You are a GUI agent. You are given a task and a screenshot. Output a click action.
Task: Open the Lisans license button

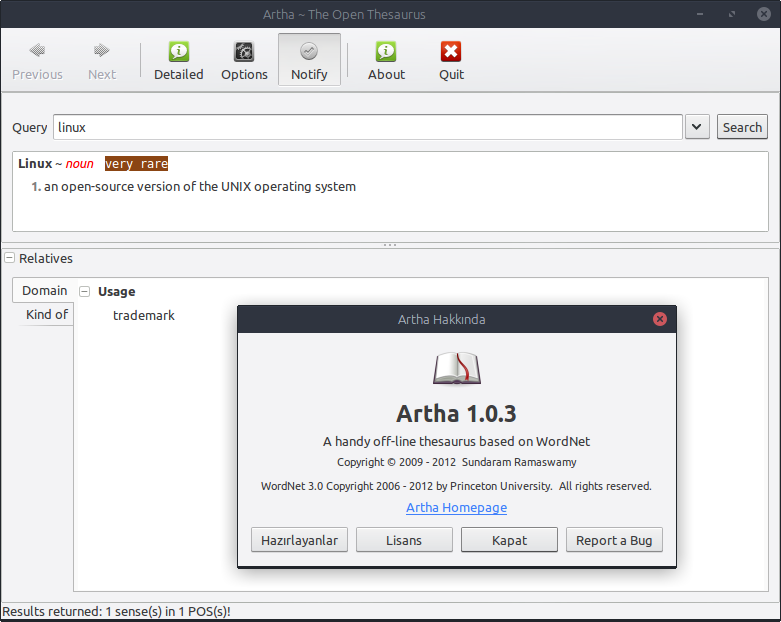[404, 540]
